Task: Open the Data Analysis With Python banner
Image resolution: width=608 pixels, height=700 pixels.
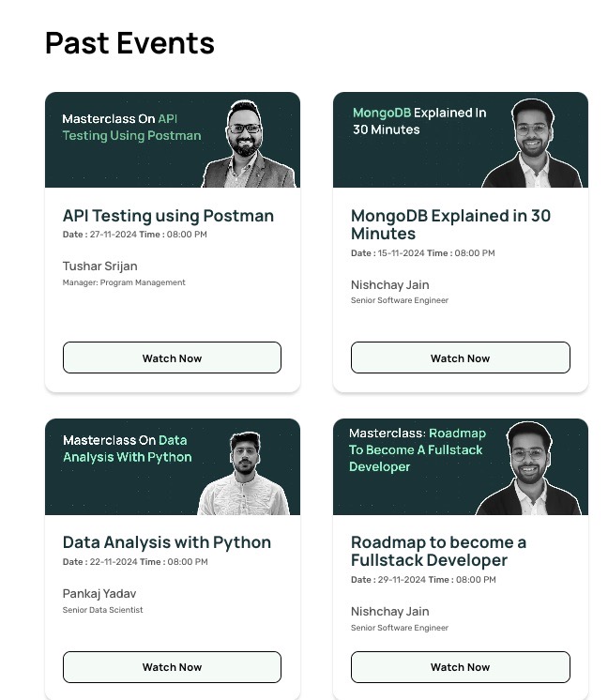Action: click(x=173, y=466)
